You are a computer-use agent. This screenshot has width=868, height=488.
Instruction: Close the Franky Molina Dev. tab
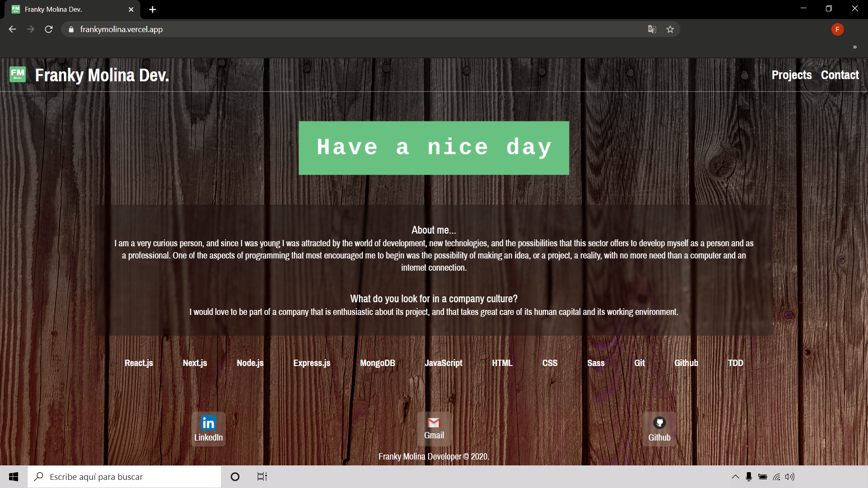(x=131, y=9)
